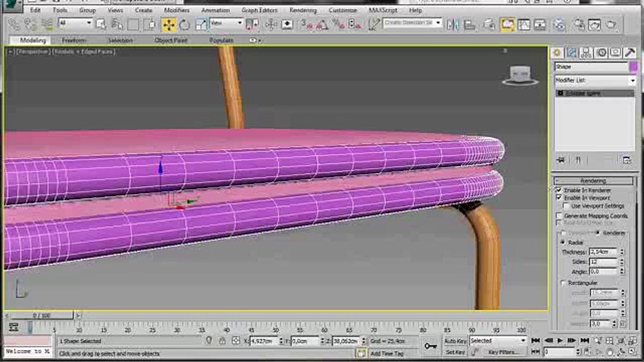The width and height of the screenshot is (644, 362).
Task: Click the Mirror tool icon
Action: (453, 24)
